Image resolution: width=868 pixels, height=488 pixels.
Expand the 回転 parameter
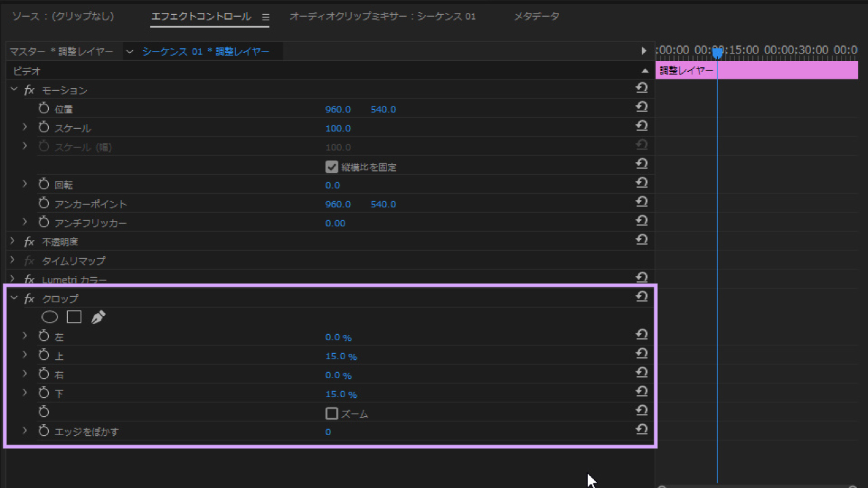(25, 184)
